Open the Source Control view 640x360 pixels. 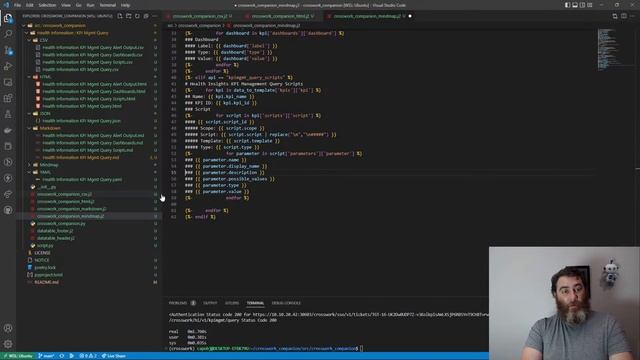point(8,50)
